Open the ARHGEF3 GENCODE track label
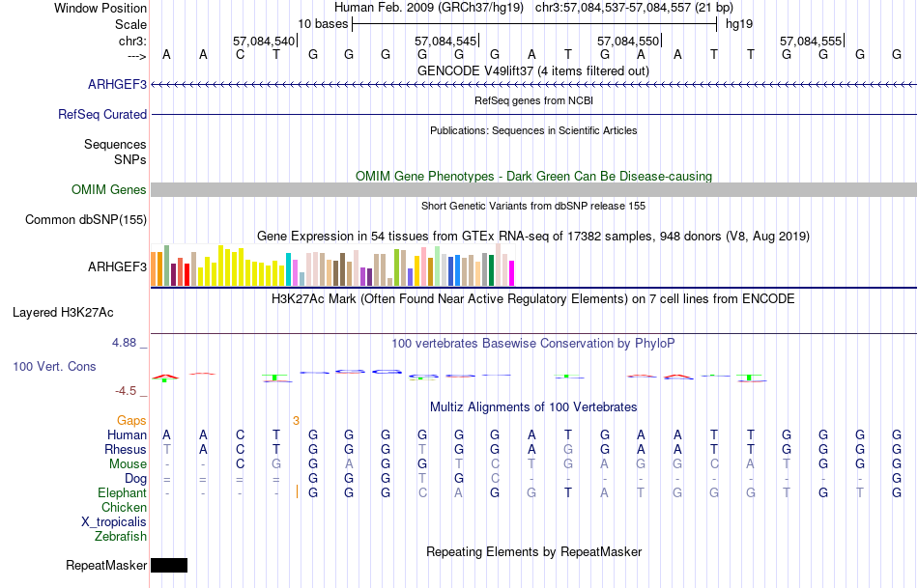 click(x=117, y=84)
